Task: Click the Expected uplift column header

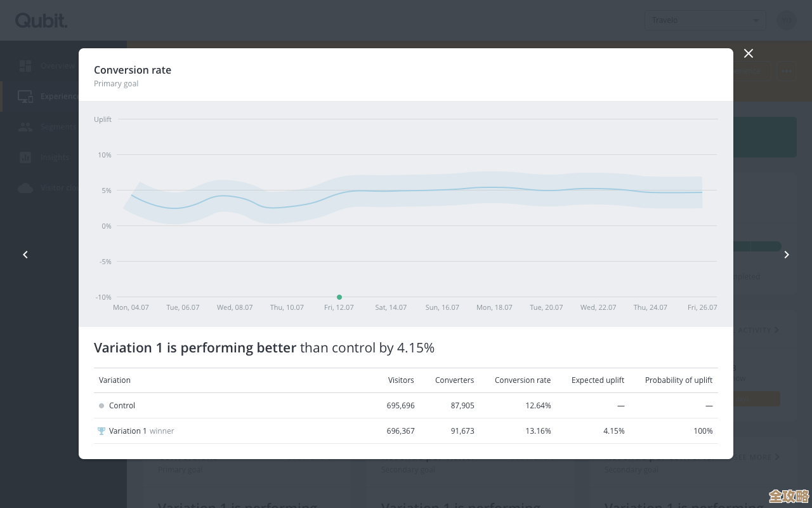Action: point(598,380)
